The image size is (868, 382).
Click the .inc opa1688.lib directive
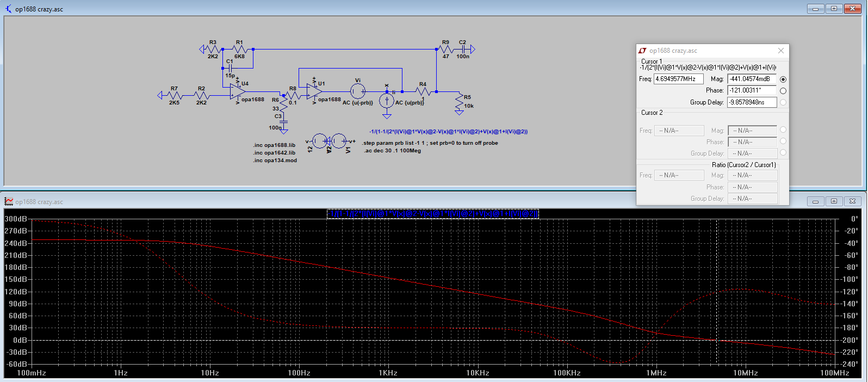point(274,145)
